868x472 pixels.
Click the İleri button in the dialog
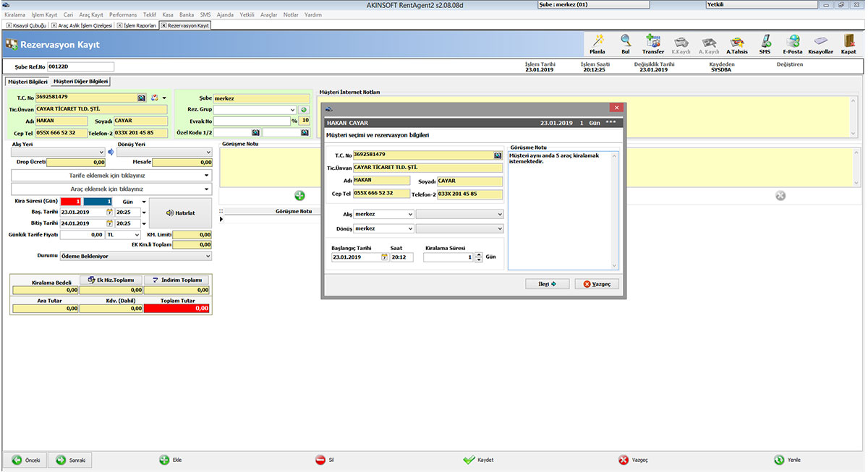click(x=548, y=283)
